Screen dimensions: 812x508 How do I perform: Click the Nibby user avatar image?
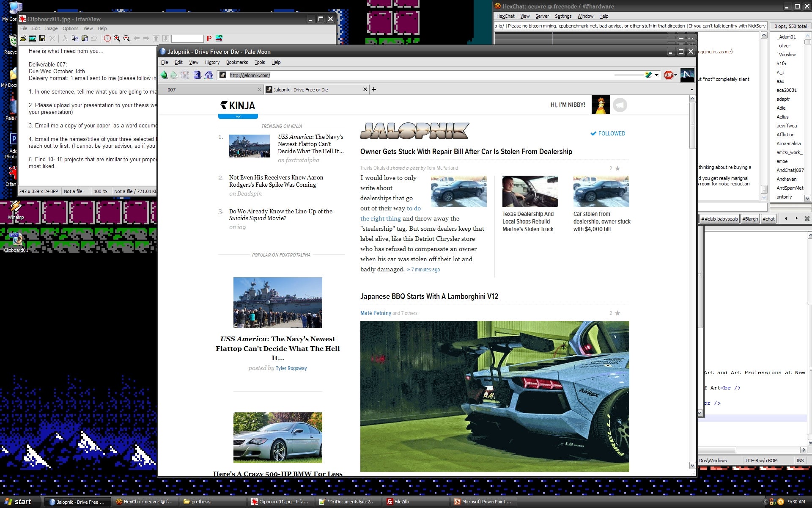click(x=601, y=105)
